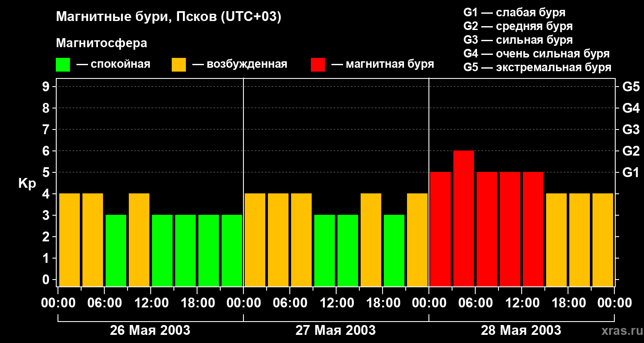Select the 27 Мая yellow bar for 21:00–00:00

point(417,240)
